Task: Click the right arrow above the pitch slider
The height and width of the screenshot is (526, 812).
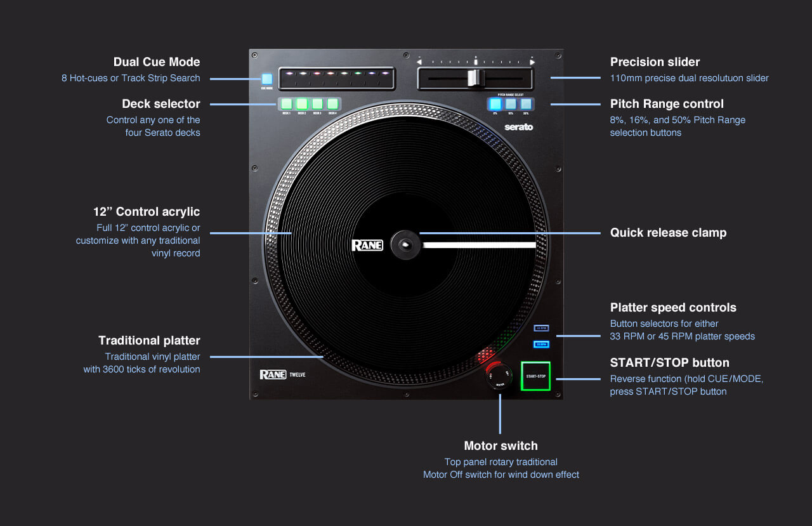Action: coord(532,62)
